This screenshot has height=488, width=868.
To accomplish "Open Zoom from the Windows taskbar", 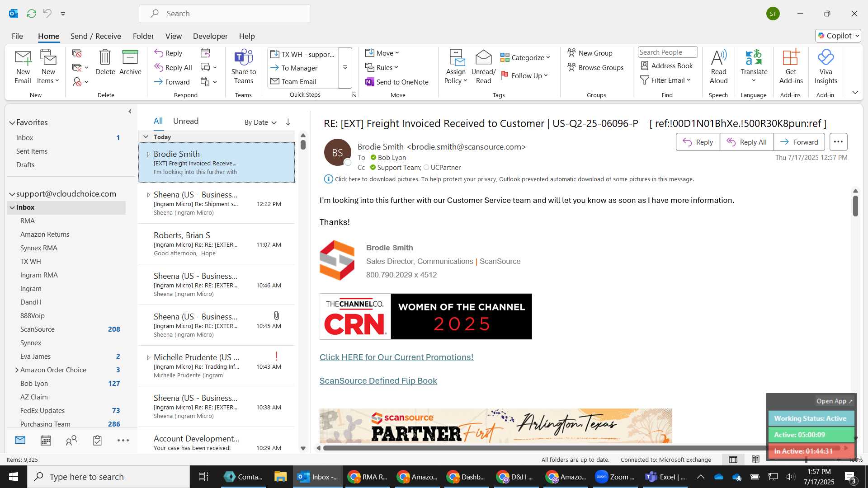I will pyautogui.click(x=615, y=477).
